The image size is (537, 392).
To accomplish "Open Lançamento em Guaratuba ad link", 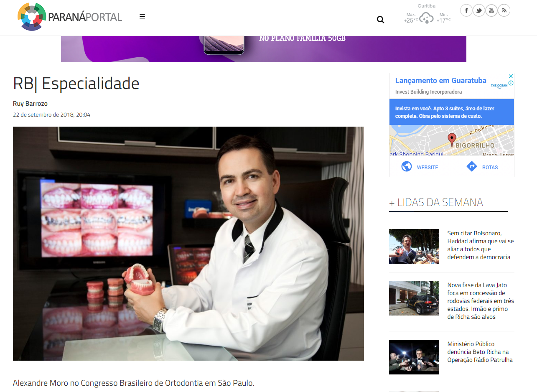I will [440, 81].
